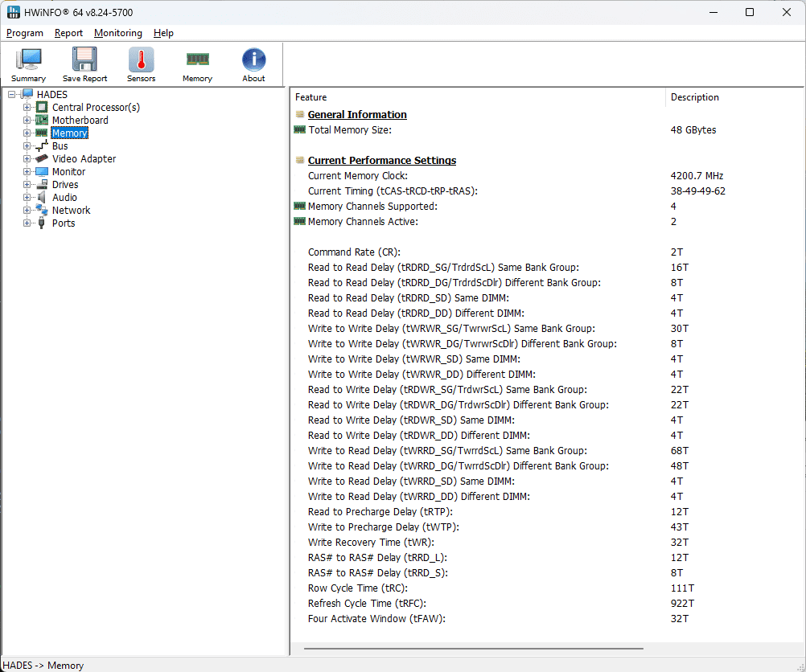Click the Current Performance Settings heading
Image resolution: width=806 pixels, height=672 pixels.
[x=382, y=160]
